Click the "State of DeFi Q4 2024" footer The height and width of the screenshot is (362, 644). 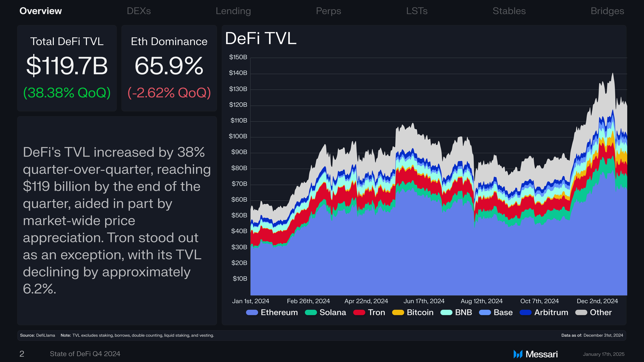(x=85, y=354)
